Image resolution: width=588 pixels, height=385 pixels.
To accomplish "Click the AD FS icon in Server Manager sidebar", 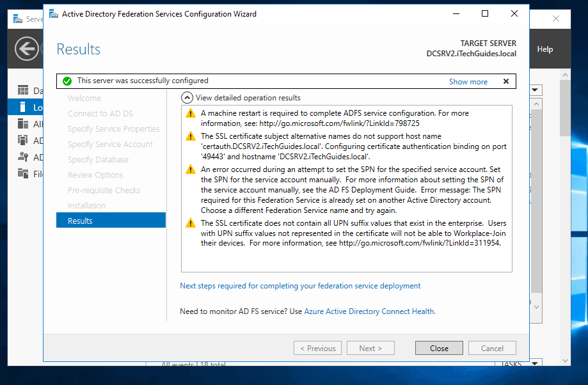I will tap(23, 157).
